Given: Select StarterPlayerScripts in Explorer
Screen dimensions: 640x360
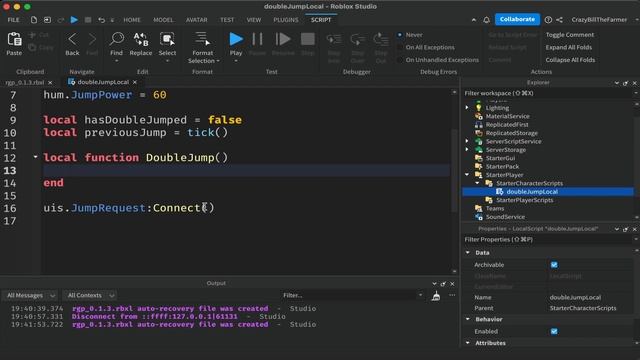Looking at the screenshot, I should coord(524,200).
